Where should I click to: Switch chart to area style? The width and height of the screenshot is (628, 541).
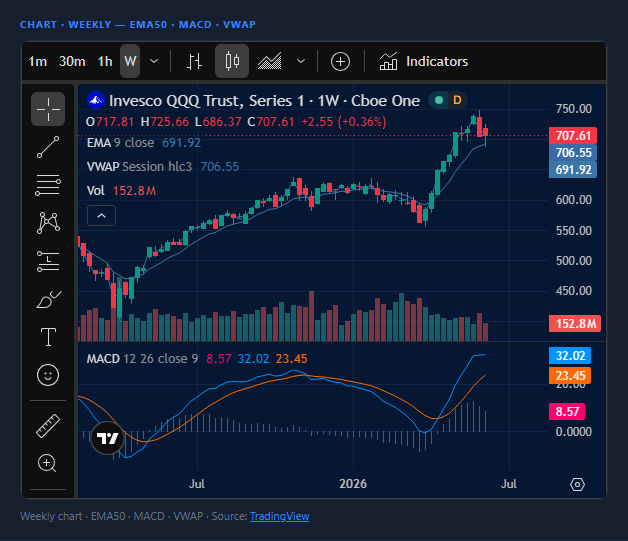click(269, 61)
